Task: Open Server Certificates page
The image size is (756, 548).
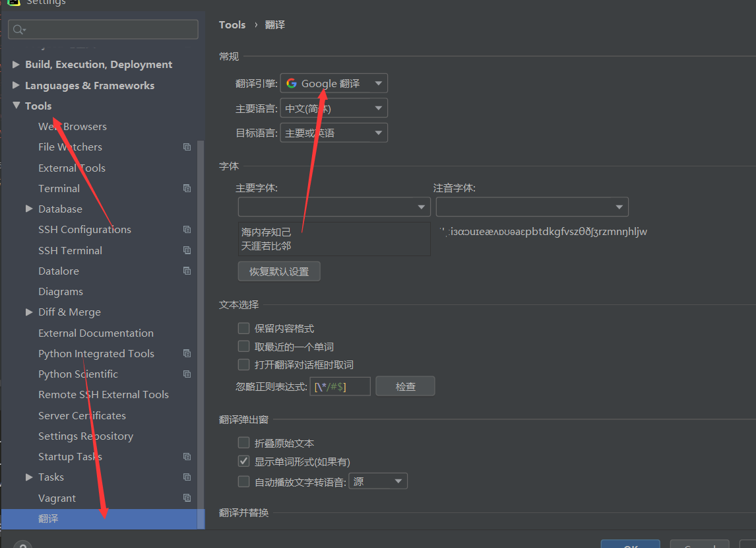Action: click(82, 415)
